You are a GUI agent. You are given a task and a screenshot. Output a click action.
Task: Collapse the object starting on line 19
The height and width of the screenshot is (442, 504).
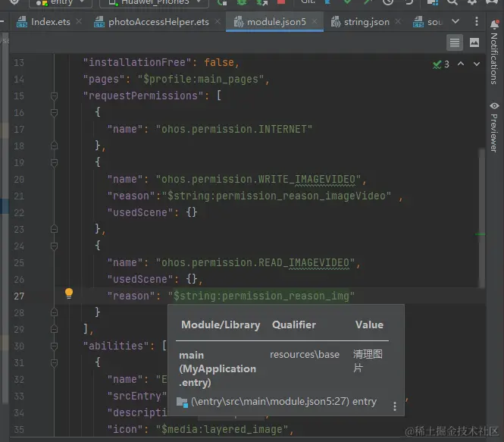54,162
